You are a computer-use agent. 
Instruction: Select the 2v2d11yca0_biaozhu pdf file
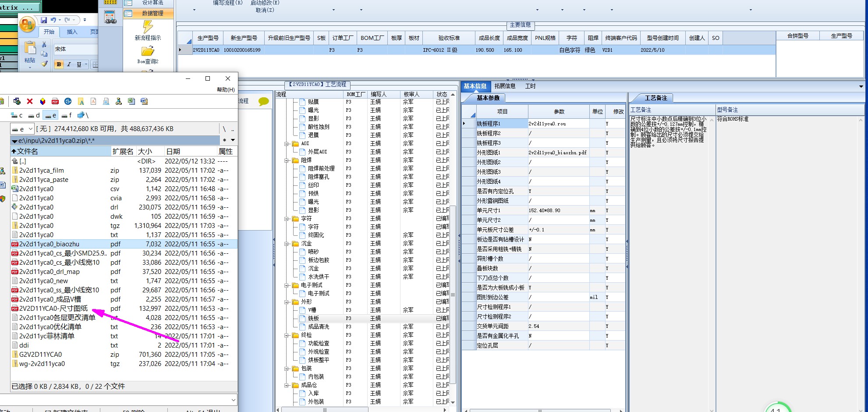tap(124, 244)
